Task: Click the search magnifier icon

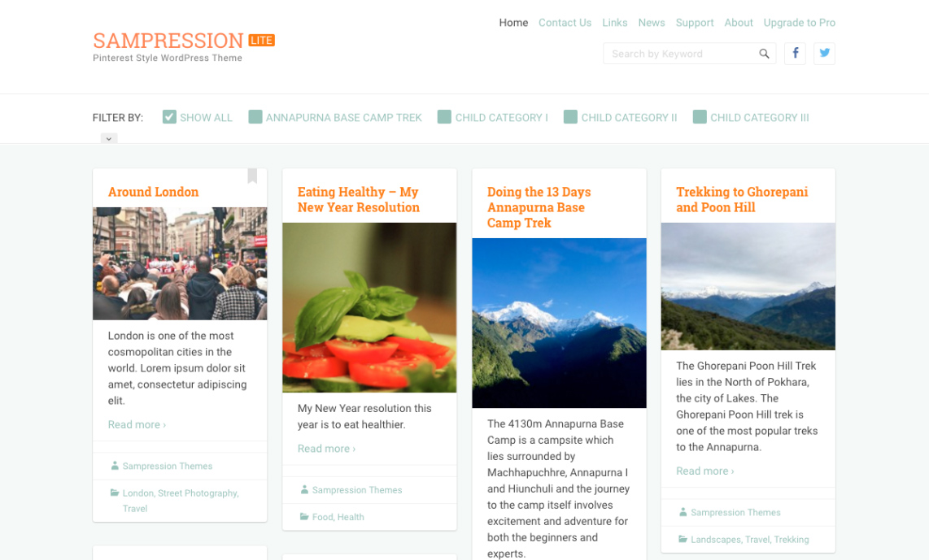Action: point(765,54)
